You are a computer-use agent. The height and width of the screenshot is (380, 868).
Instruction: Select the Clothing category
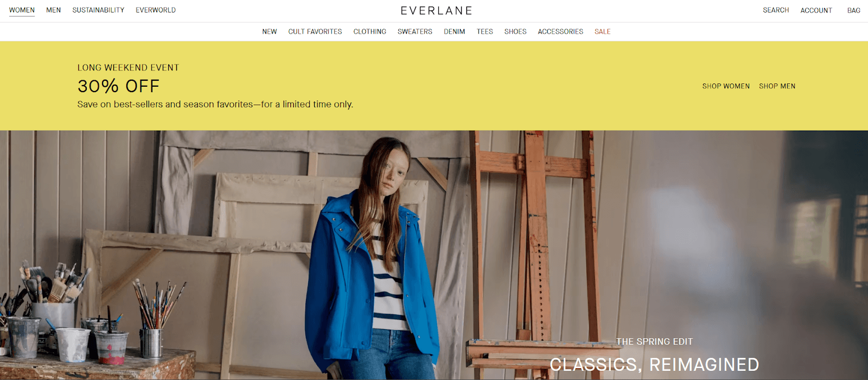click(370, 31)
